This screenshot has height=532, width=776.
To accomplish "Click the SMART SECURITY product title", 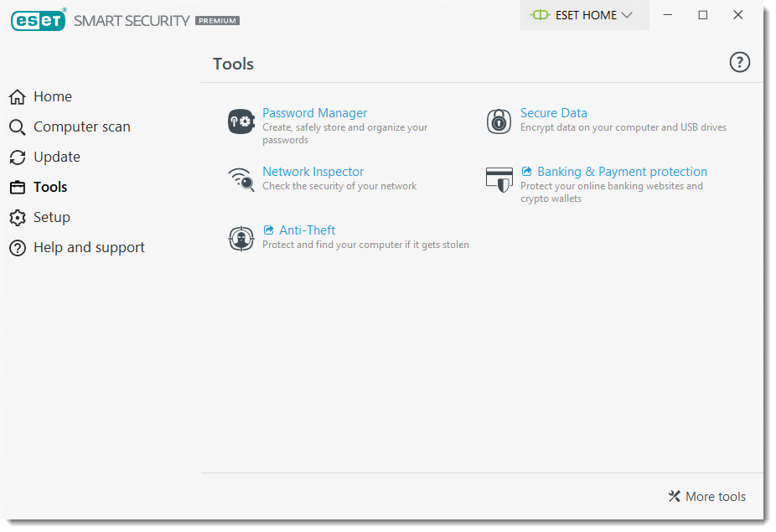I will 132,21.
